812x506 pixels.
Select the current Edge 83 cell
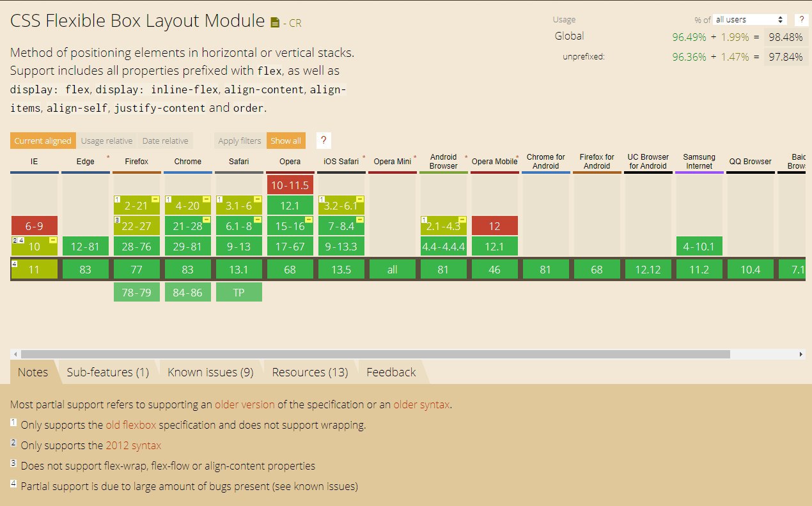pos(85,270)
